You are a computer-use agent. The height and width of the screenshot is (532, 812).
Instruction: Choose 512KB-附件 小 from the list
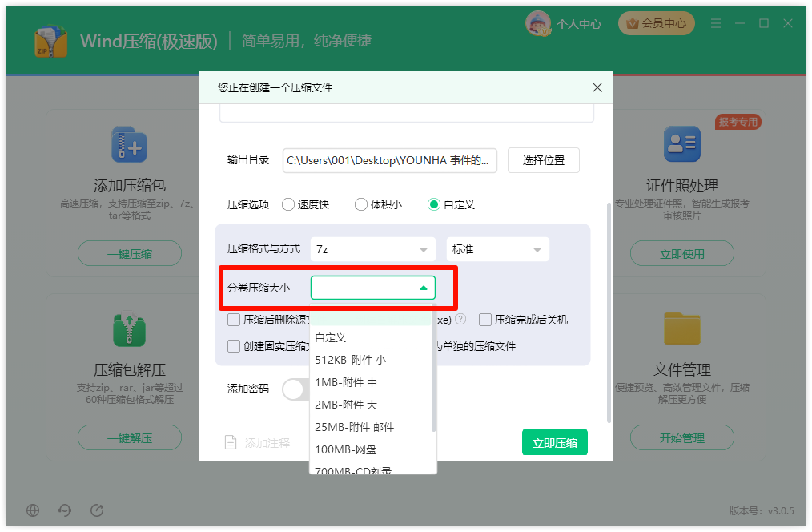pos(371,360)
